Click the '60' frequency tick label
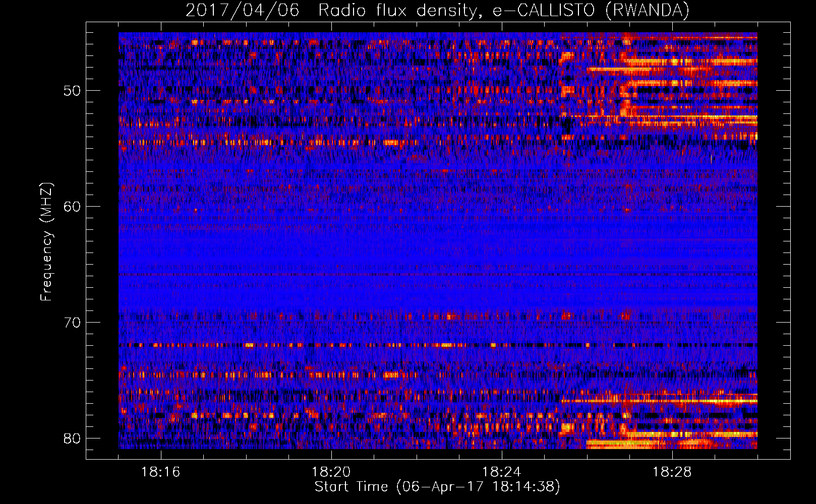 (x=72, y=207)
